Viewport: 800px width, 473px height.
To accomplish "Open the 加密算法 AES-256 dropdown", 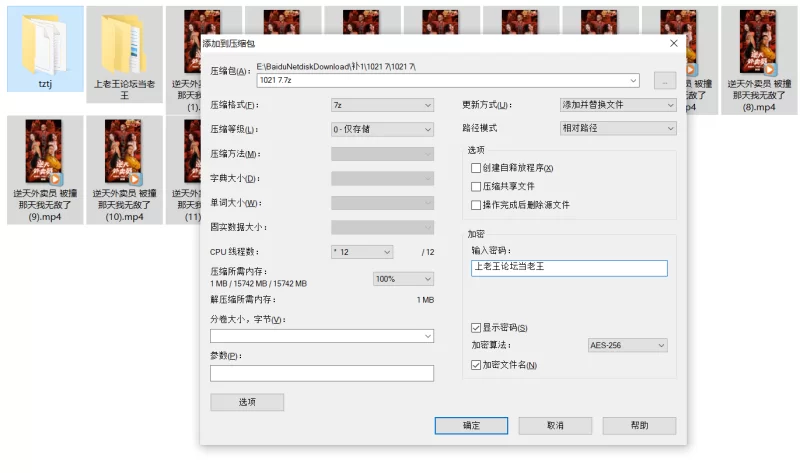I will pos(627,345).
